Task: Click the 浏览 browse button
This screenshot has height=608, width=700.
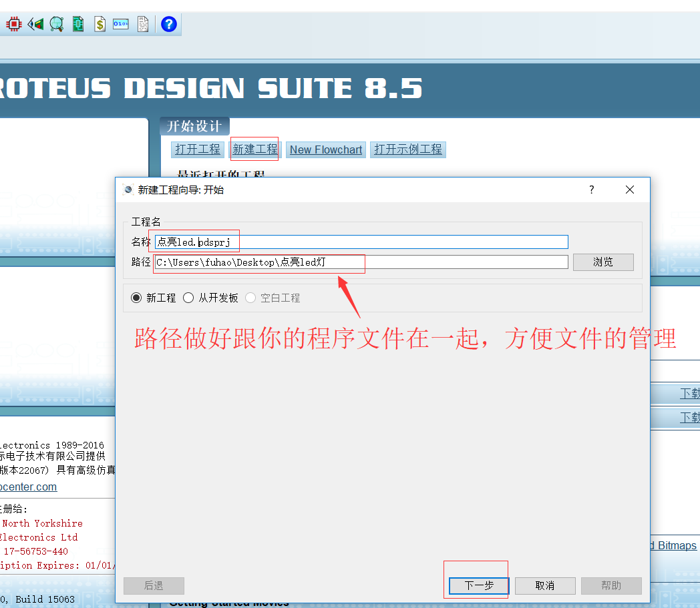Action: point(603,262)
